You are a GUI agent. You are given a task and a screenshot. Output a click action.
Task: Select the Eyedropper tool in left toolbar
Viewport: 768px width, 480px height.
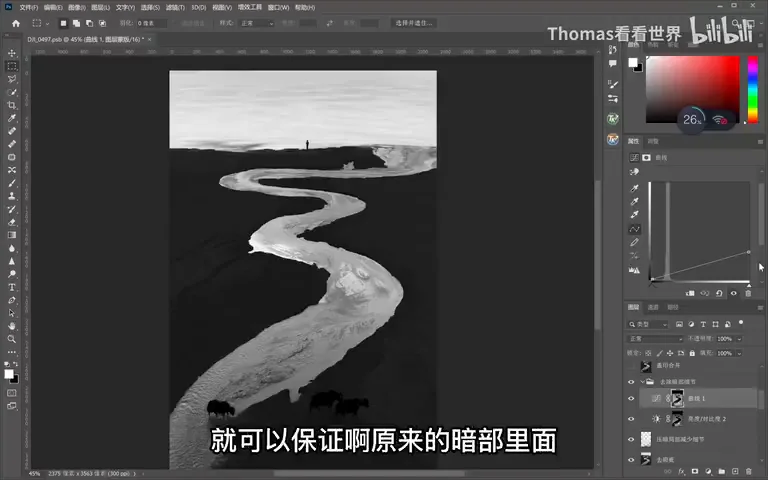(12, 118)
